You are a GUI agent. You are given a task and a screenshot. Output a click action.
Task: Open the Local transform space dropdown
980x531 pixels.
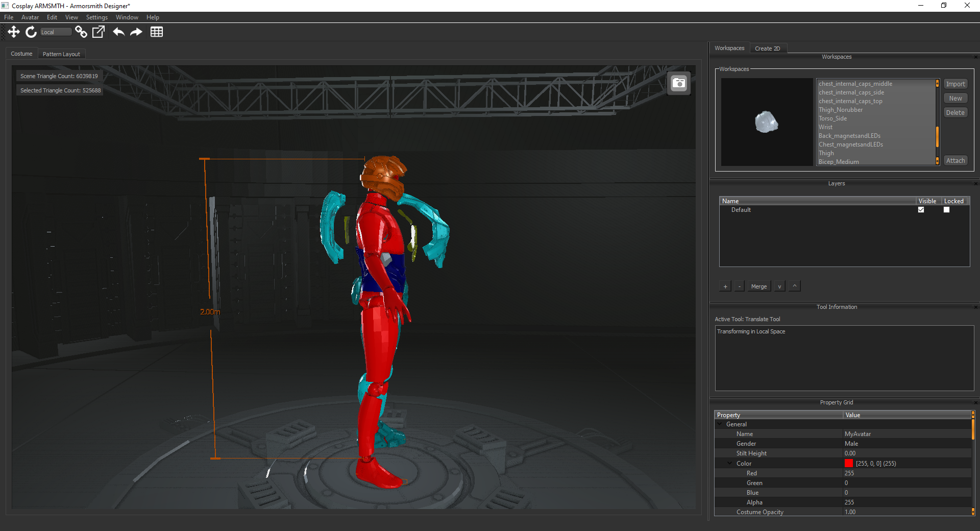coord(56,32)
